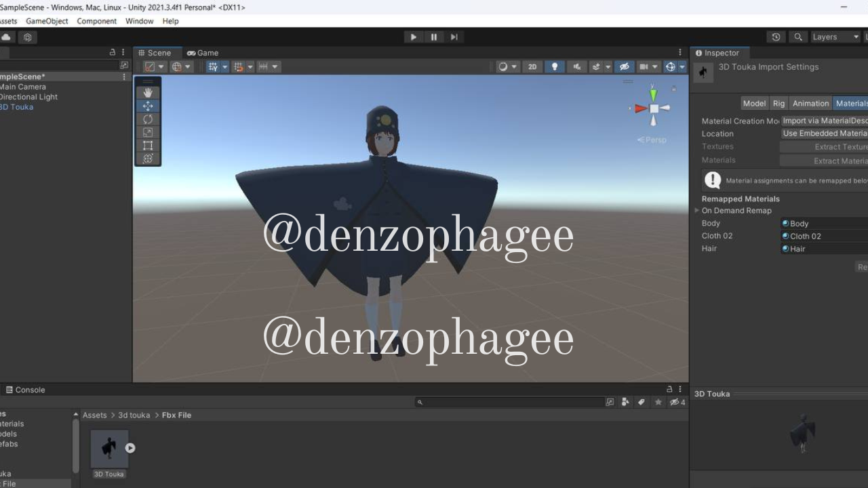This screenshot has width=868, height=488.
Task: Open the Layers dropdown
Action: (x=835, y=37)
